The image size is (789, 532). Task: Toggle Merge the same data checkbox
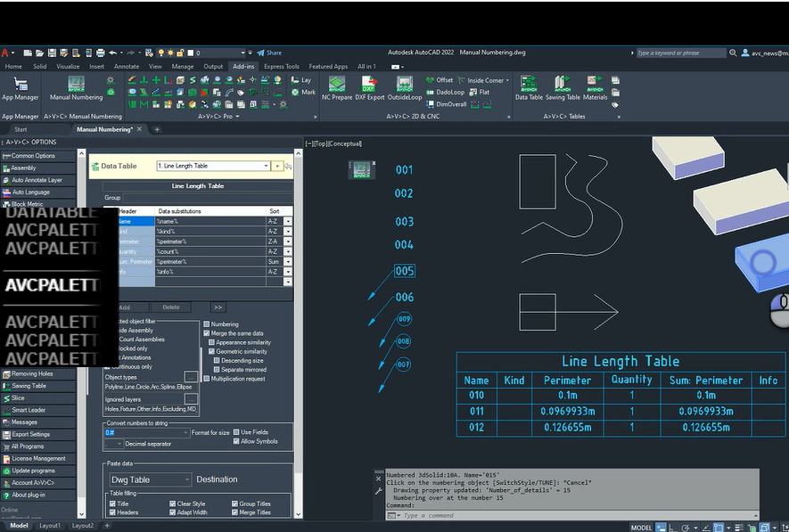208,333
